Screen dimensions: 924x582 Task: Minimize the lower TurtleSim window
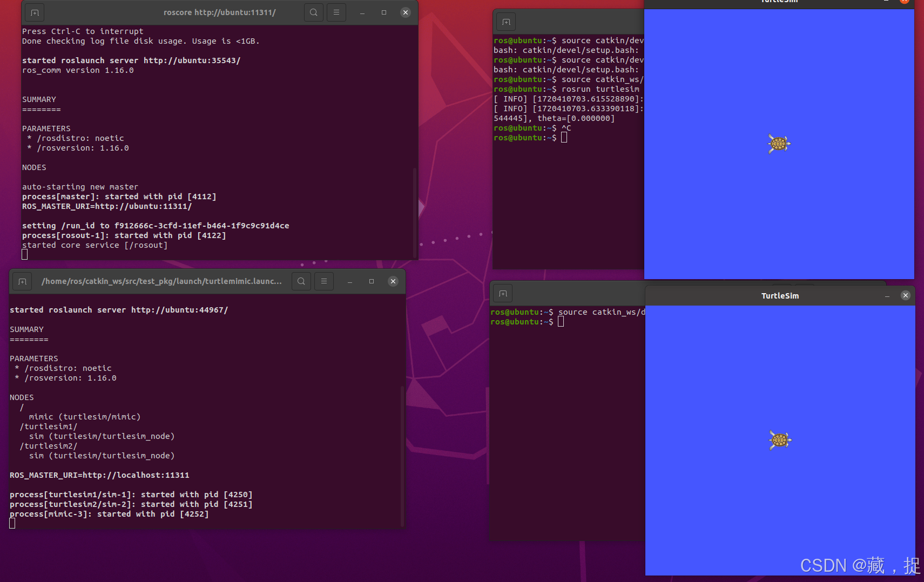(887, 296)
